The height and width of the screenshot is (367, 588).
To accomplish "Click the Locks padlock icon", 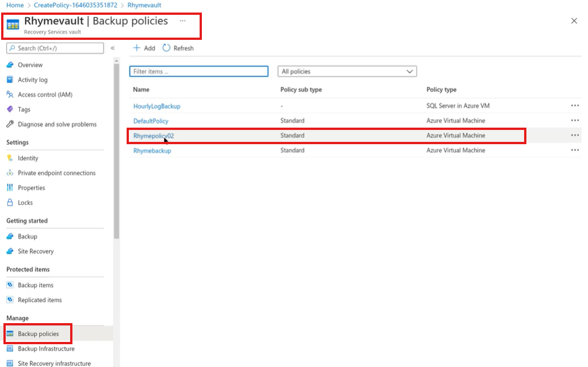I will tap(10, 202).
